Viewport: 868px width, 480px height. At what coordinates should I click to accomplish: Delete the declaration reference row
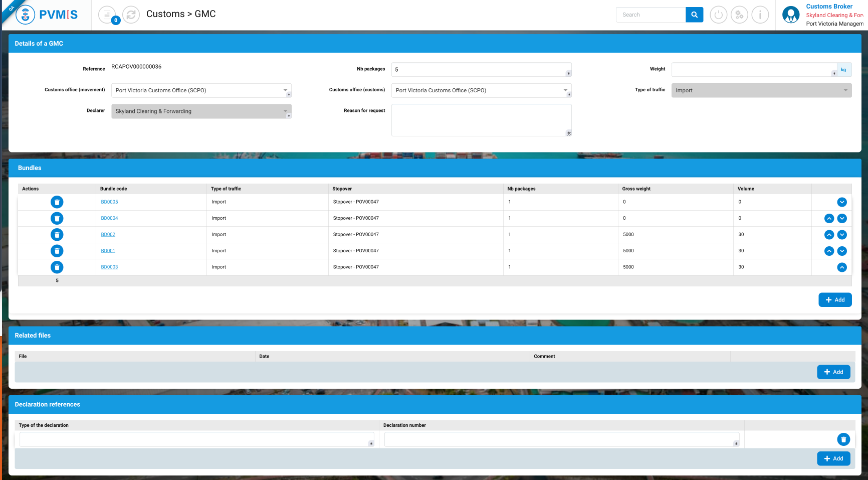coord(843,439)
